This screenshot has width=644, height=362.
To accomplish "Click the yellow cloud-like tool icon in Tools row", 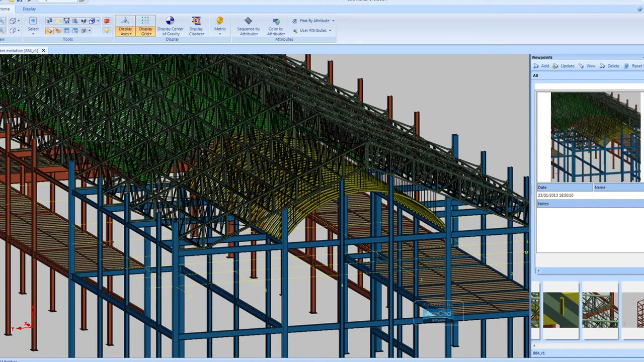I will (58, 21).
